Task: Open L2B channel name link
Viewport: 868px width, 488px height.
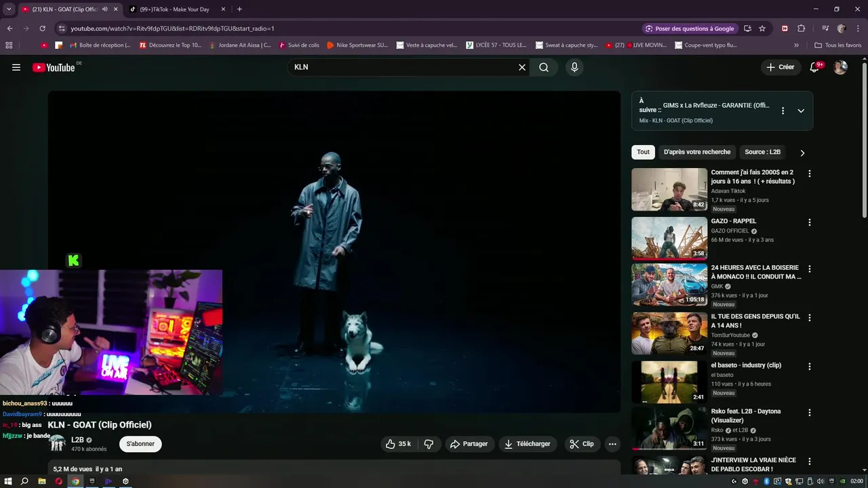Action: tap(77, 440)
